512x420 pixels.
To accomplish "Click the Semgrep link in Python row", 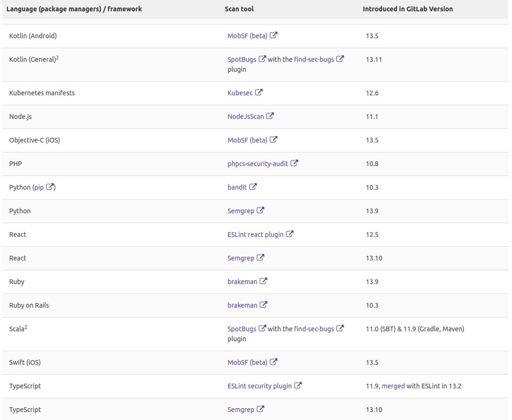I will click(x=241, y=211).
